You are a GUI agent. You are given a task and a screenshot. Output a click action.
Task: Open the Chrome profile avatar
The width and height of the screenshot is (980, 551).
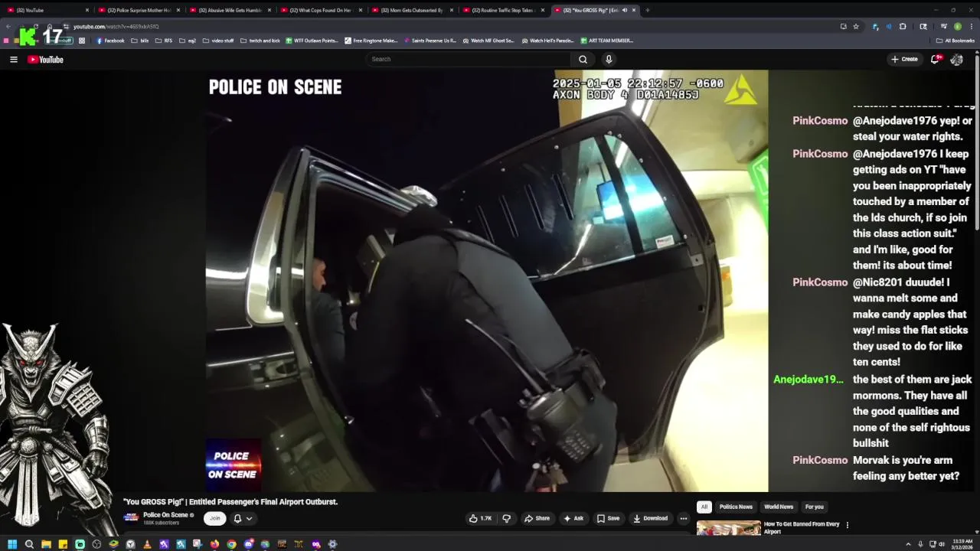[x=958, y=26]
